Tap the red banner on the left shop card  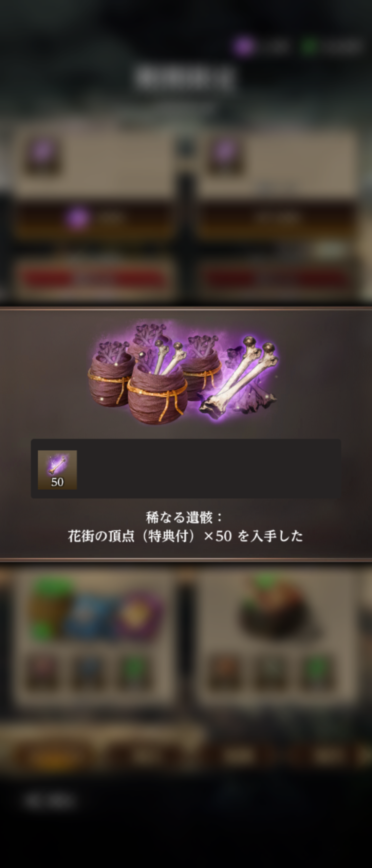coord(94,279)
